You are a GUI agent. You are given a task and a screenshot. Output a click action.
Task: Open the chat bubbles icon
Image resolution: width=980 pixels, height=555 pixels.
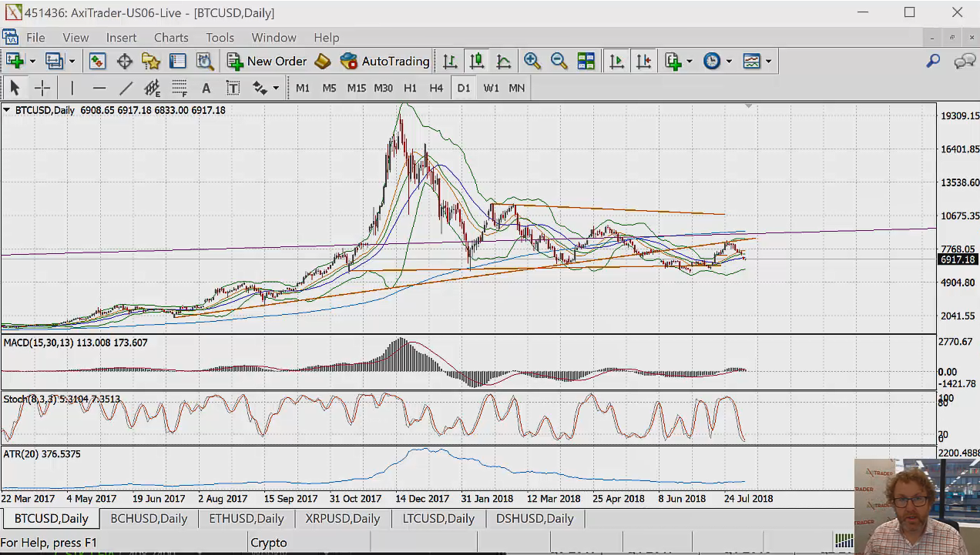[965, 62]
